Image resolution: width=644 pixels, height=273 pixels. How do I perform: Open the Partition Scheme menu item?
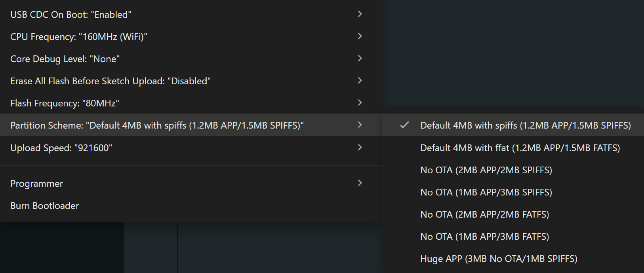157,125
